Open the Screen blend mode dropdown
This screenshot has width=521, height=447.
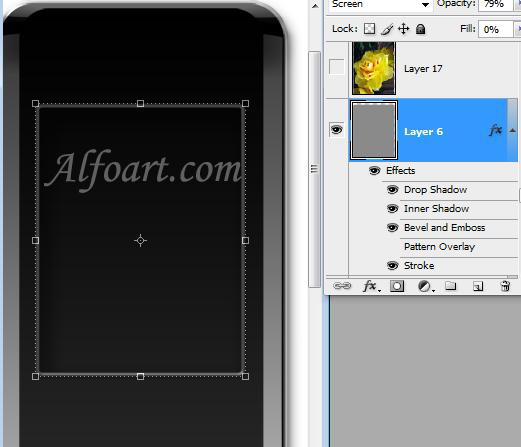pyautogui.click(x=380, y=4)
